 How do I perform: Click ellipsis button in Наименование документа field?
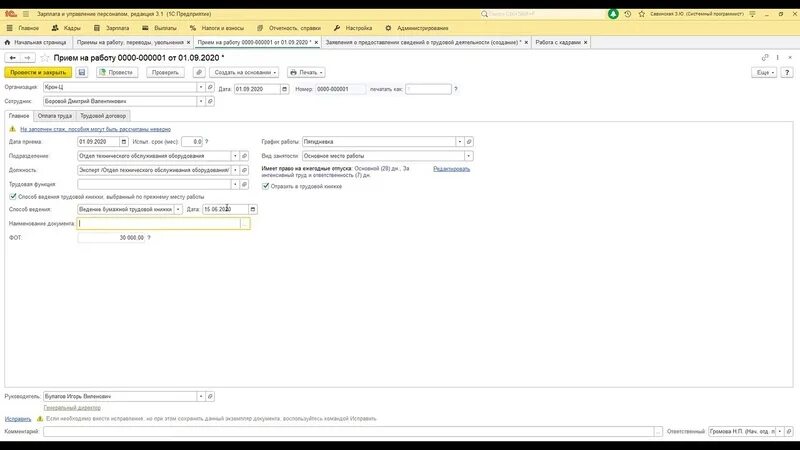click(245, 223)
